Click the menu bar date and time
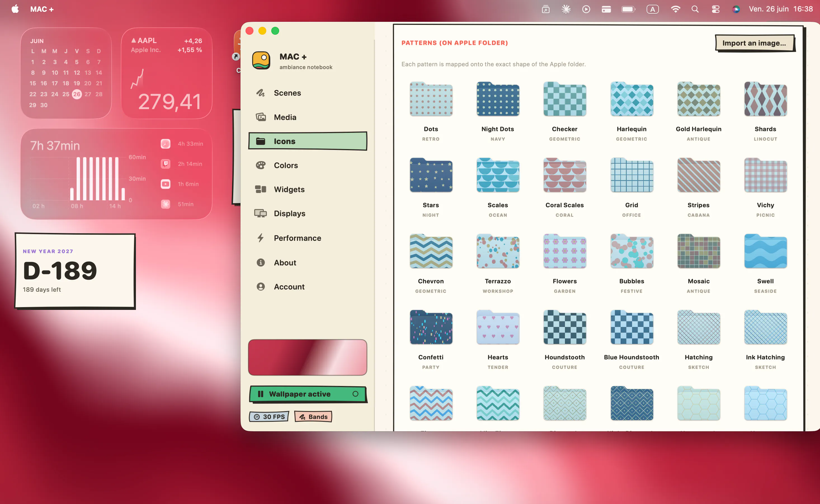Screen dimensions: 820x504 click(x=781, y=9)
